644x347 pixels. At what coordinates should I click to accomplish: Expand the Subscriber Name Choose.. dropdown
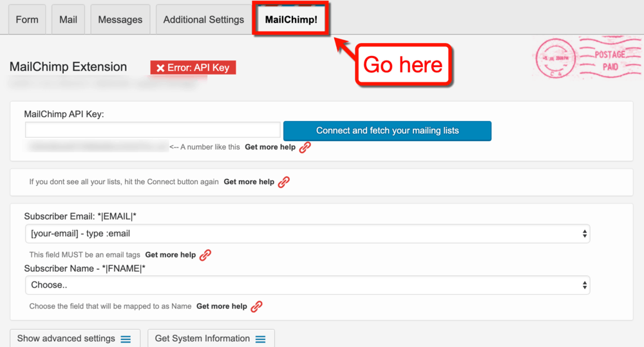click(308, 285)
